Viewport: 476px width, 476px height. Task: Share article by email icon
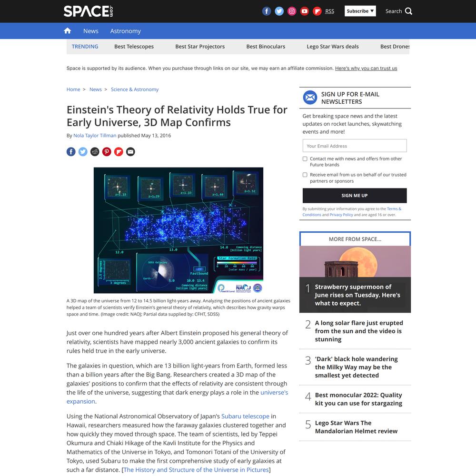tap(130, 151)
